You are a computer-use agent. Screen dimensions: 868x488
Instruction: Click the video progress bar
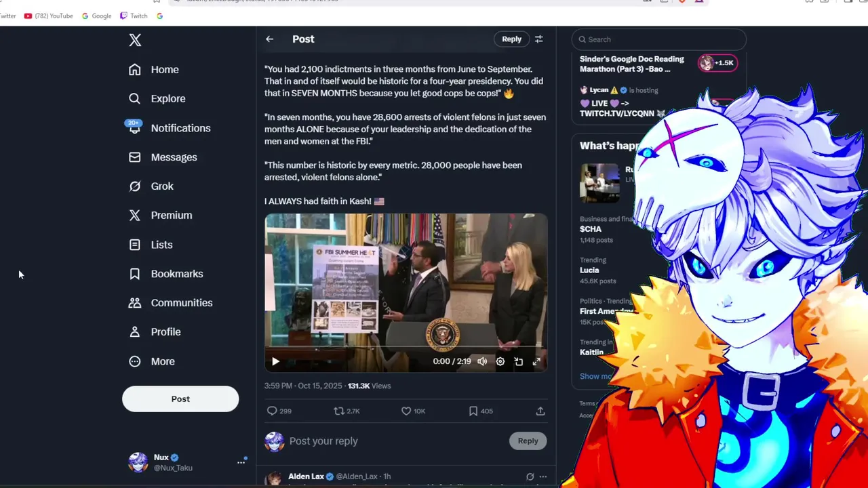pyautogui.click(x=406, y=348)
